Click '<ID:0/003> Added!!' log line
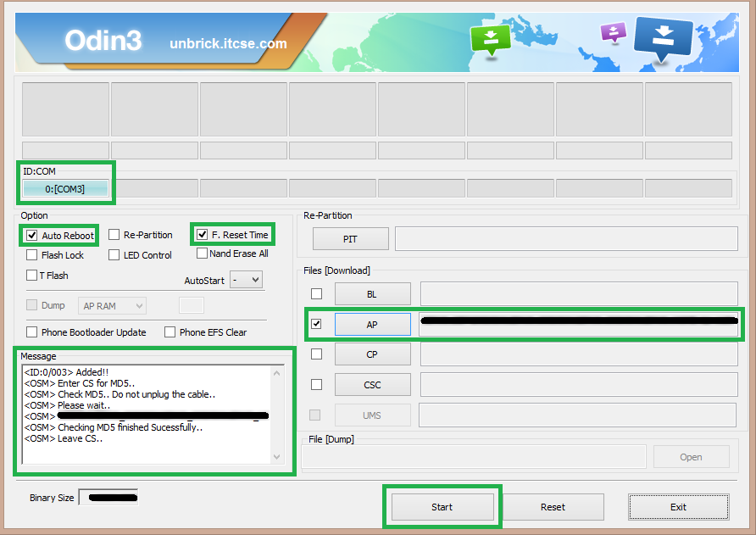The height and width of the screenshot is (535, 756). tap(66, 372)
